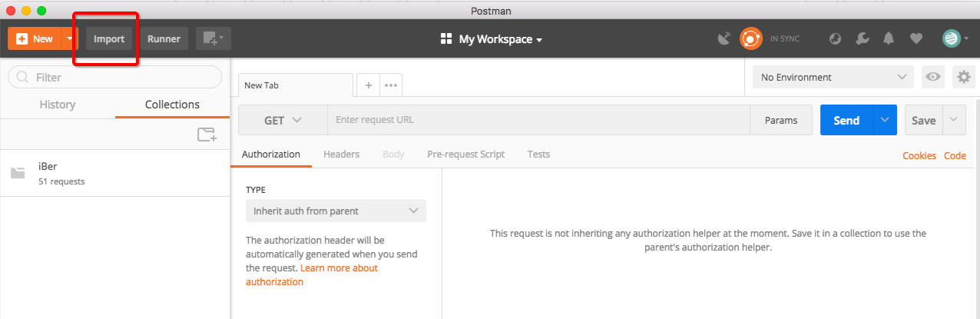Screen dimensions: 980x319
Task: Open the Send dropdown arrow
Action: click(885, 120)
